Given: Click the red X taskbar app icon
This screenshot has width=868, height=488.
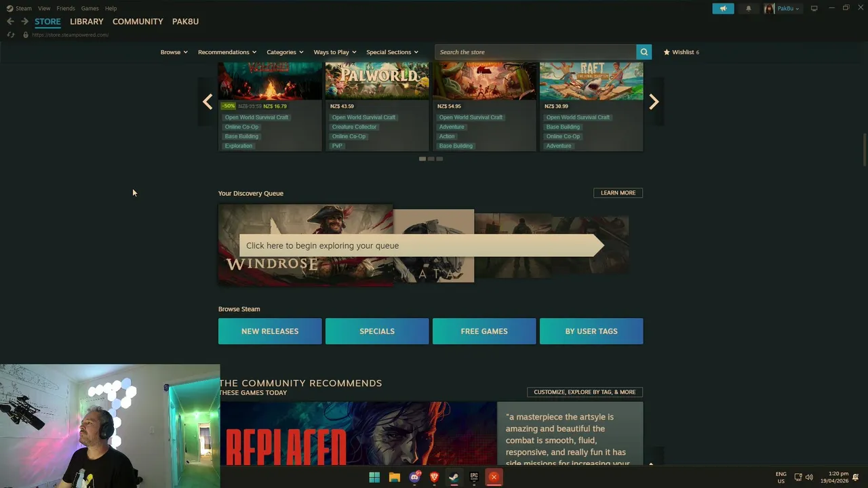Looking at the screenshot, I should point(494,477).
